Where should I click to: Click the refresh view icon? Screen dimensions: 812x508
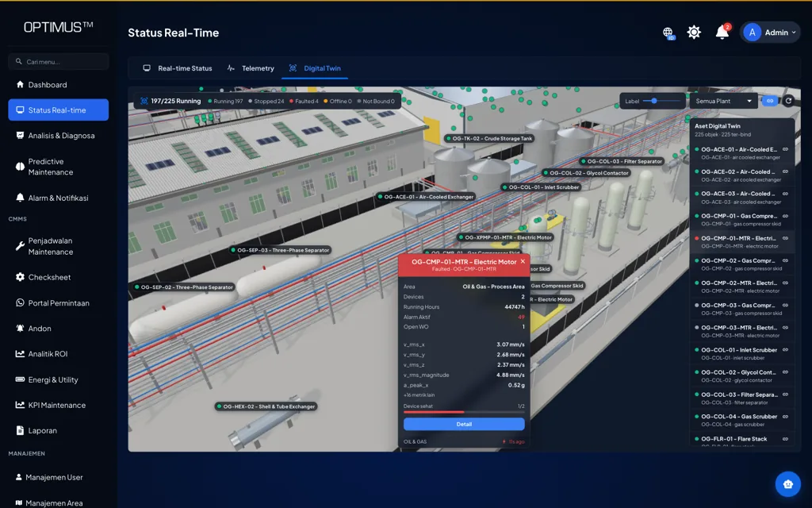pyautogui.click(x=789, y=101)
